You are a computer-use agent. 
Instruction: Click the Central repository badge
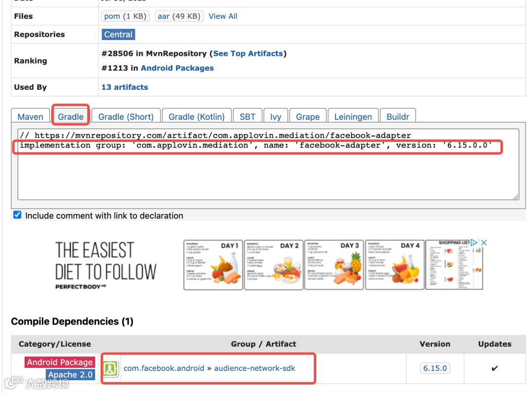[118, 35]
